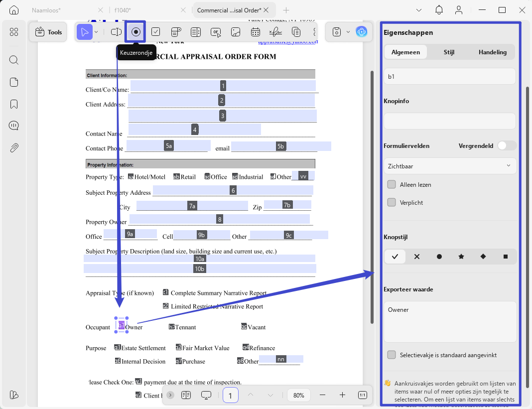The height and width of the screenshot is (409, 532).
Task: Open the Zichtbaar visibility dropdown
Action: (x=449, y=166)
